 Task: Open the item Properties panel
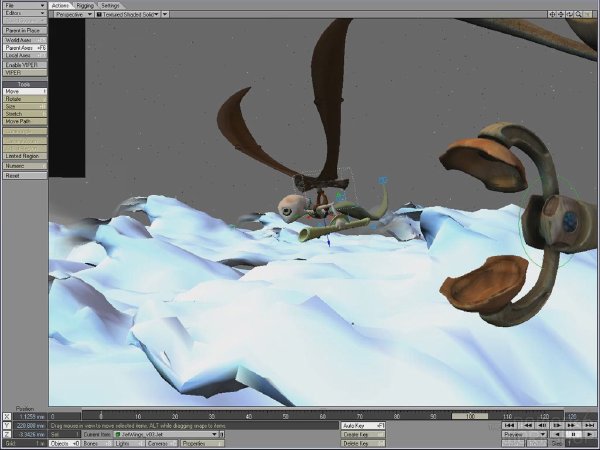(202, 443)
